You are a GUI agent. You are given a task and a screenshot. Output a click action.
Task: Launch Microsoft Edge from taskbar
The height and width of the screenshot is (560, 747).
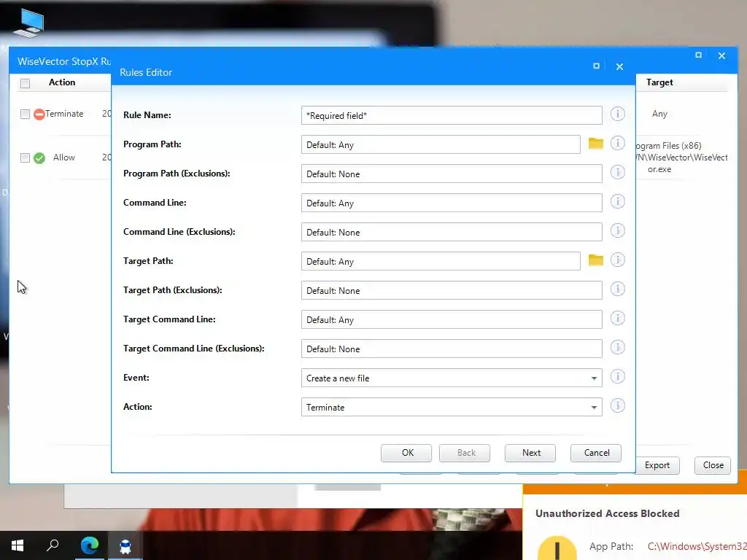(x=89, y=545)
